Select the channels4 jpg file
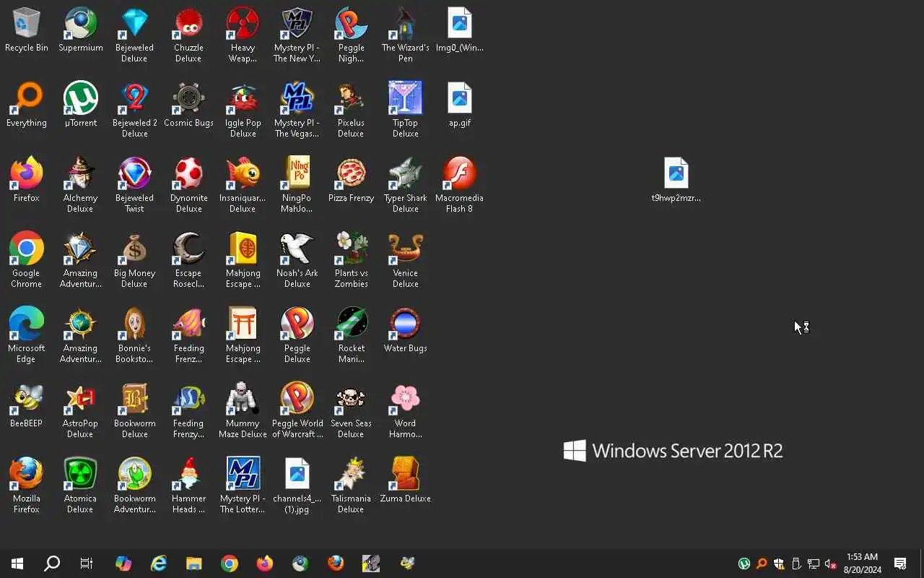Screen dimensions: 924x578 (297, 486)
